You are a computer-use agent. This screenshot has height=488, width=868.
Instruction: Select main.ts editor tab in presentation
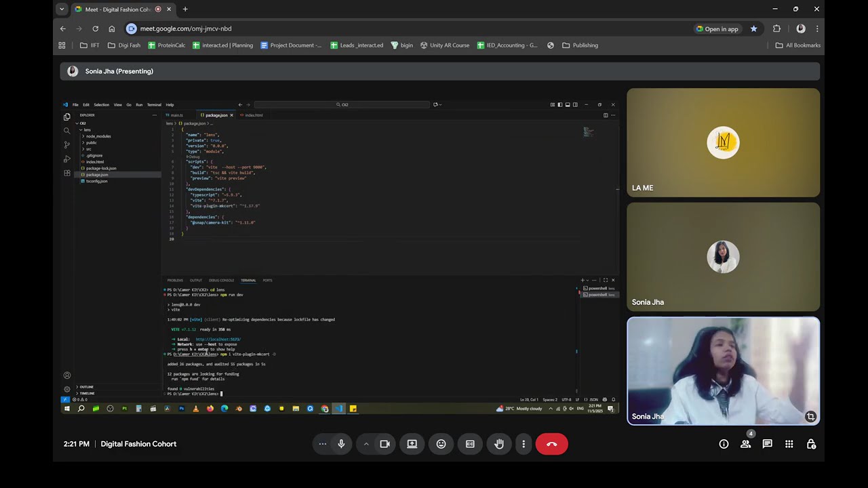pos(176,115)
